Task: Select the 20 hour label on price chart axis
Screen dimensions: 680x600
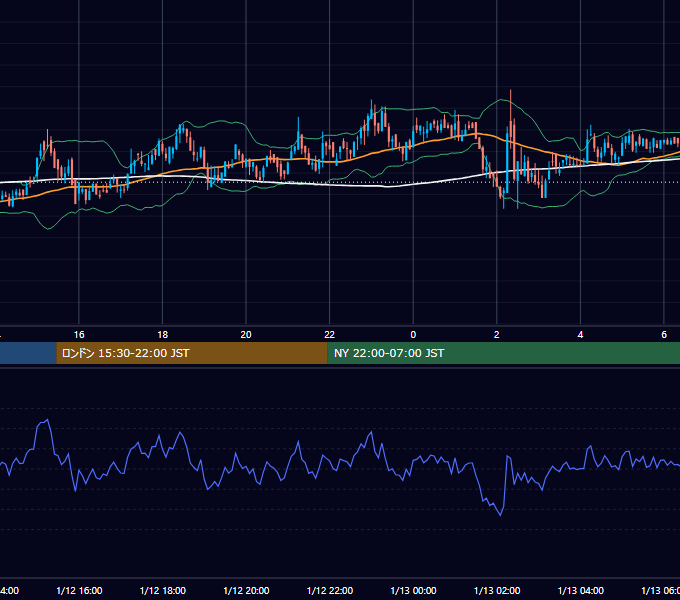Action: coord(246,335)
